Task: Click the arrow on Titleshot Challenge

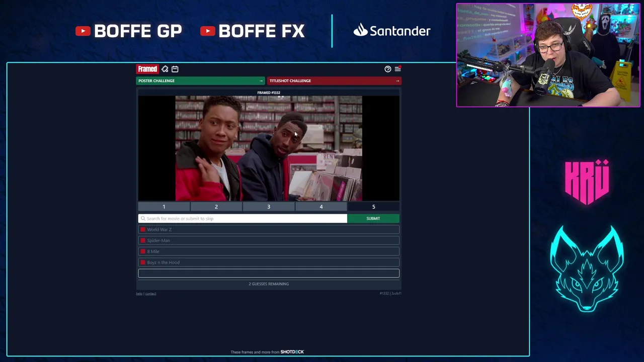Action: [397, 80]
